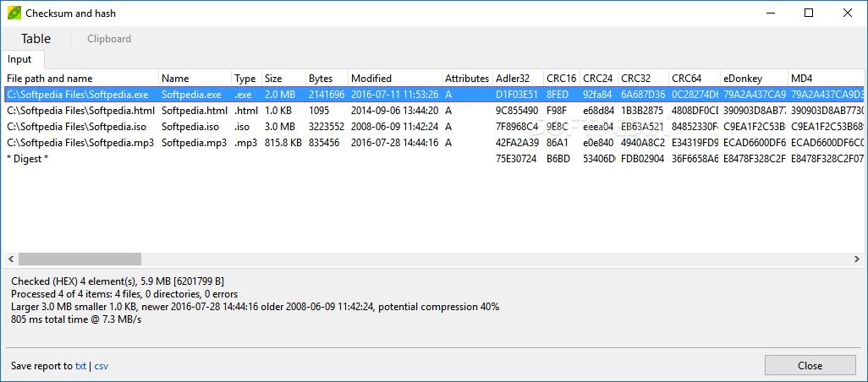
Task: Click modified date 2008-06-09 11:42:24
Action: [395, 127]
